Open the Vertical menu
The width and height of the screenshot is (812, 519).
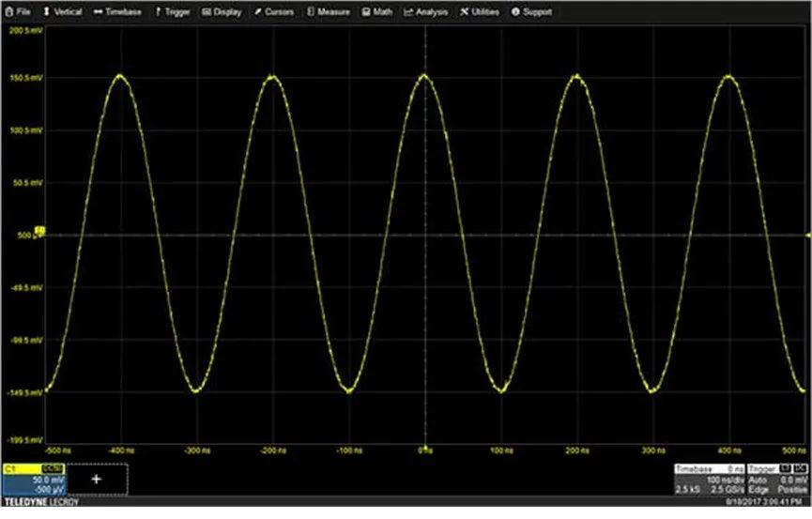pos(63,12)
